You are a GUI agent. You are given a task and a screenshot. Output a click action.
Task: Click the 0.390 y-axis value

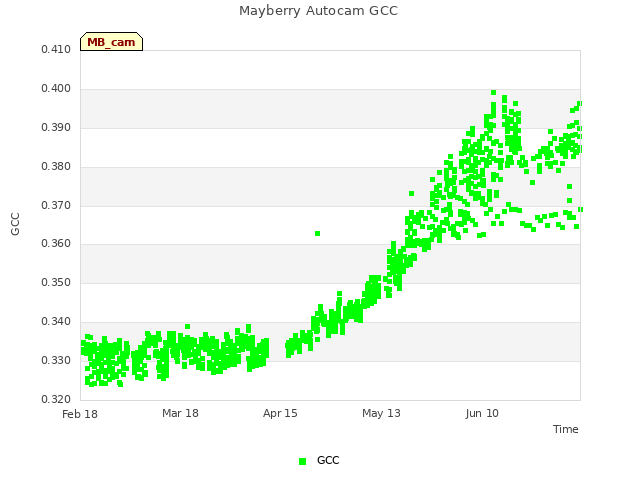point(56,128)
